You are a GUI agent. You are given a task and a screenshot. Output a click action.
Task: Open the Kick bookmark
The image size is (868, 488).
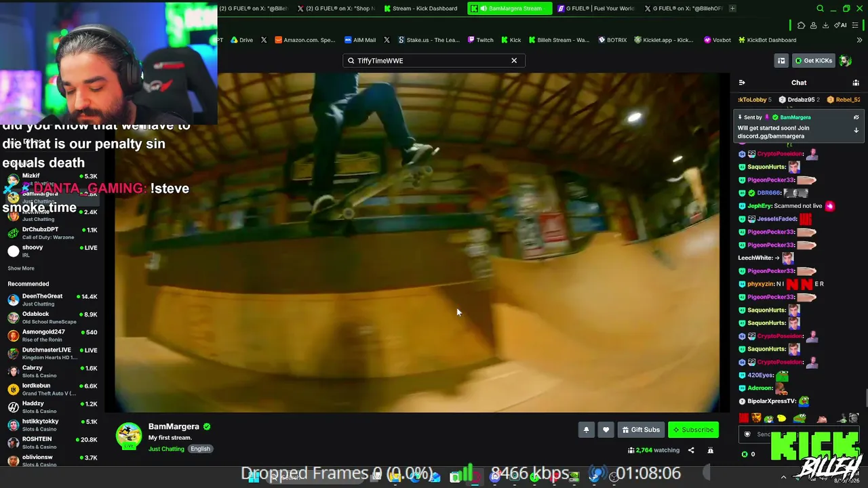[511, 40]
